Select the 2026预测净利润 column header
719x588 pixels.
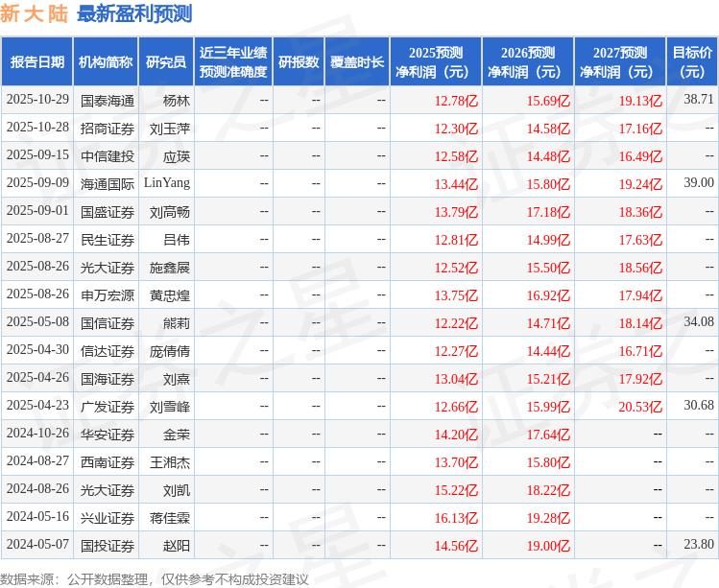(528, 62)
